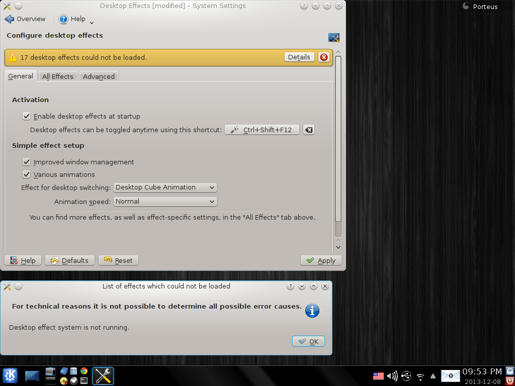The width and height of the screenshot is (515, 386).
Task: Open the mail notification envelope widget
Action: coord(450,376)
